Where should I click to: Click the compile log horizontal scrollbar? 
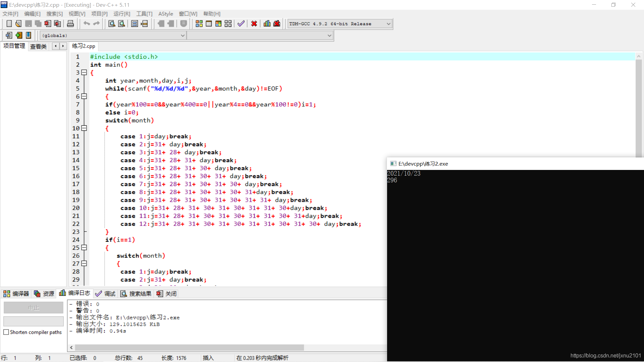pos(189,348)
